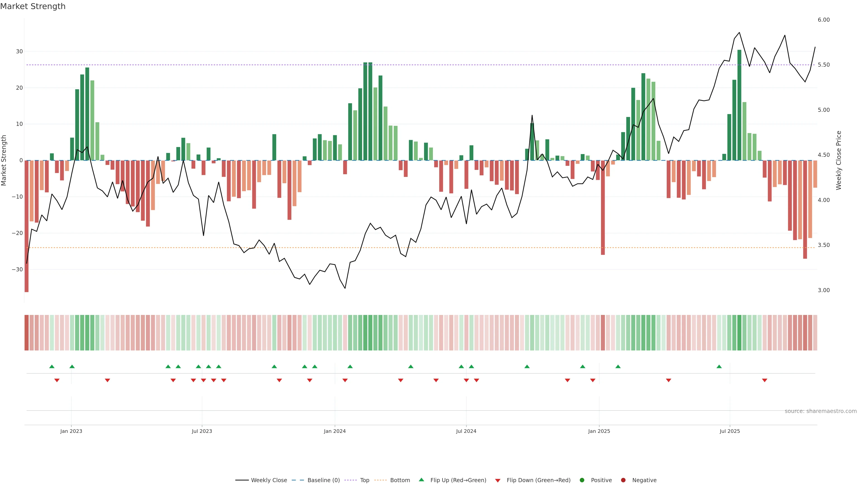Click the Flip Up green triangle legend icon
This screenshot has width=868, height=488.
[x=421, y=480]
